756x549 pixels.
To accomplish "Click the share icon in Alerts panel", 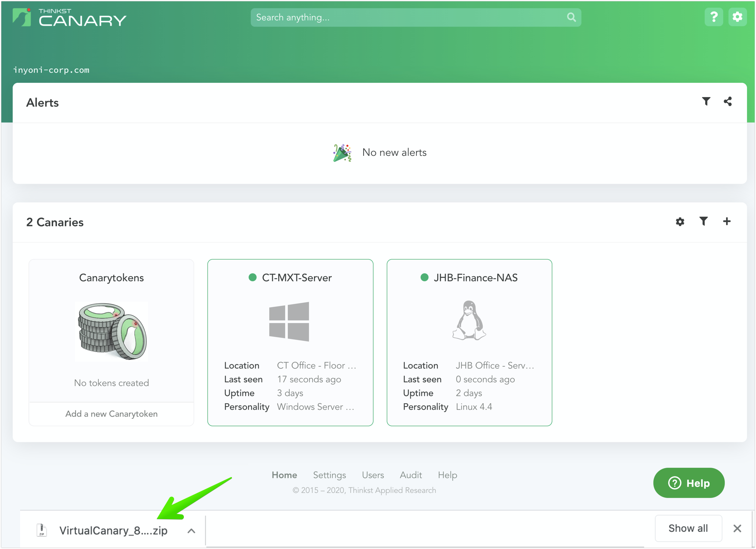I will [728, 101].
